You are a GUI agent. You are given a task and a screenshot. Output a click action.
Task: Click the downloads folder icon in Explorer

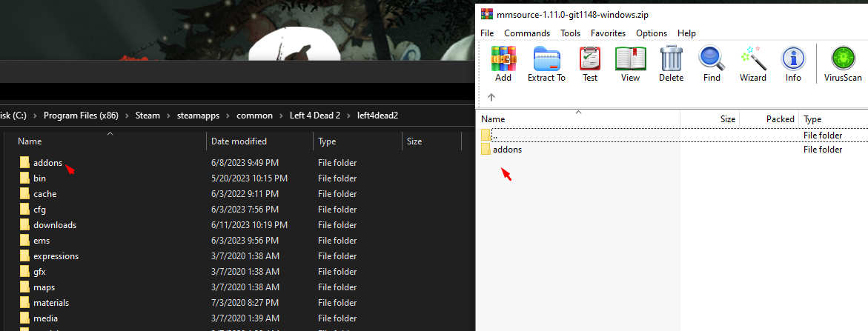point(24,225)
